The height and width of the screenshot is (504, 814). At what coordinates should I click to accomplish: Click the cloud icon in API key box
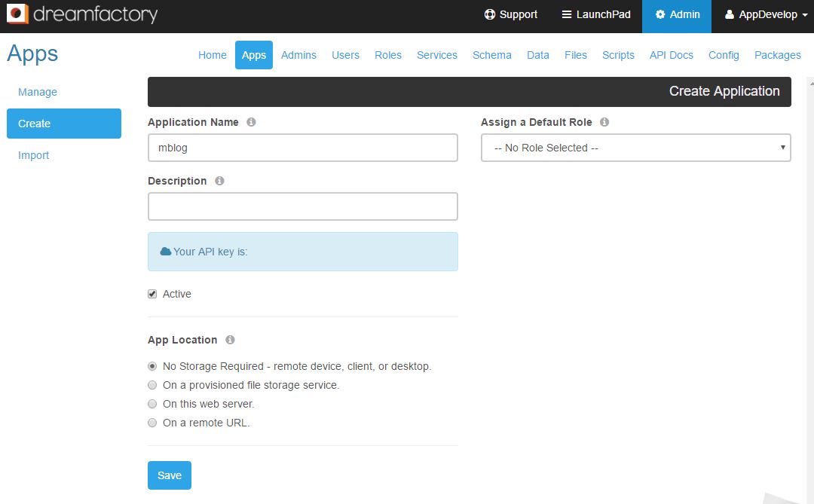166,252
